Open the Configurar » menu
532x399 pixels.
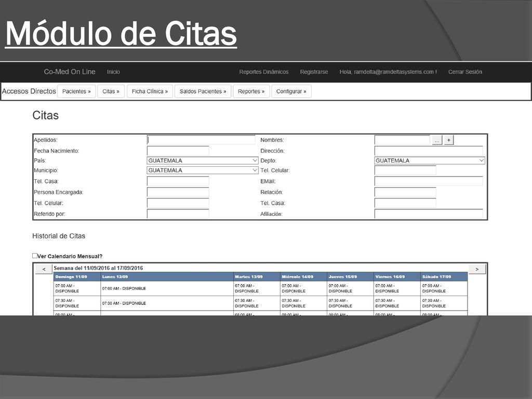point(291,91)
